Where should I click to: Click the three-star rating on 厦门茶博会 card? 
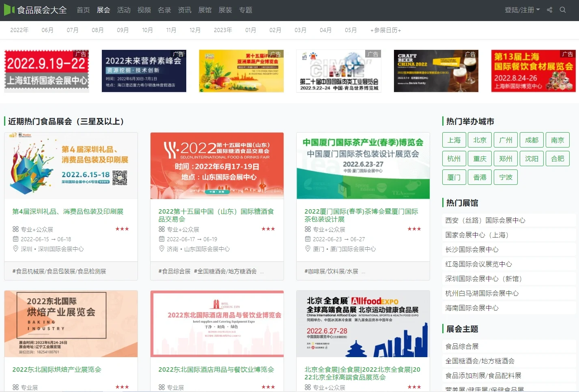pyautogui.click(x=414, y=229)
